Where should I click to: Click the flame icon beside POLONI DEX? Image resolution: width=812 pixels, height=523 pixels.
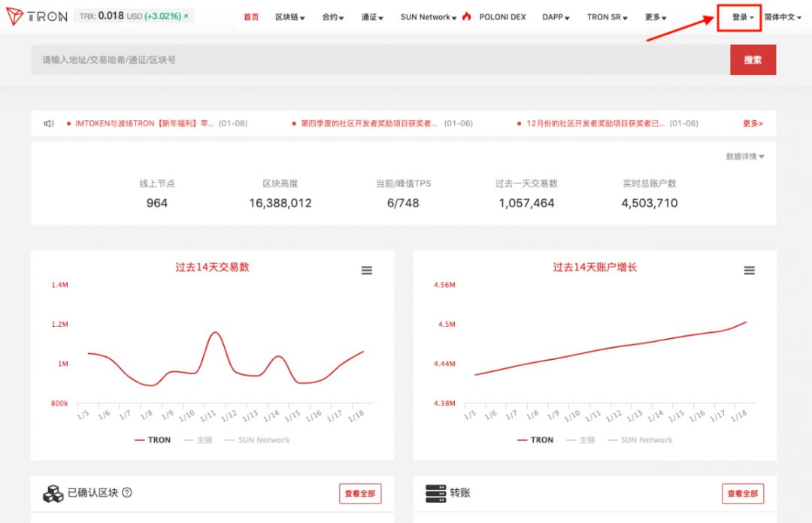click(467, 17)
